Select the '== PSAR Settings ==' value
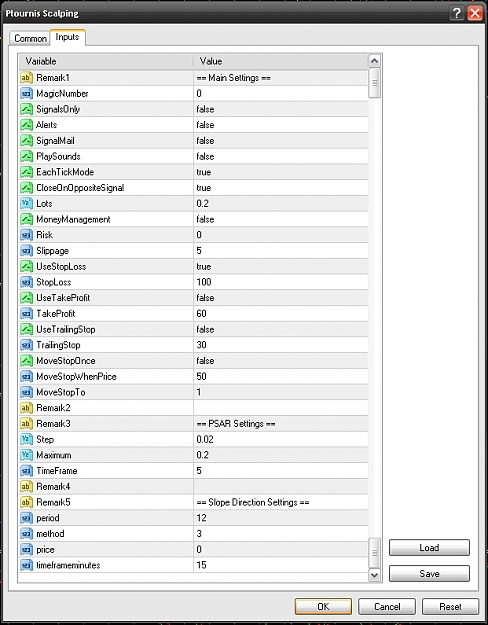Screen dimensions: 488x625 tap(236, 424)
